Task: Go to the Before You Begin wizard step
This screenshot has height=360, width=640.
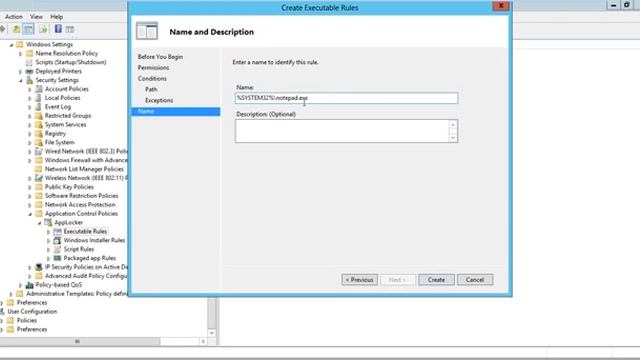Action: pyautogui.click(x=160, y=57)
